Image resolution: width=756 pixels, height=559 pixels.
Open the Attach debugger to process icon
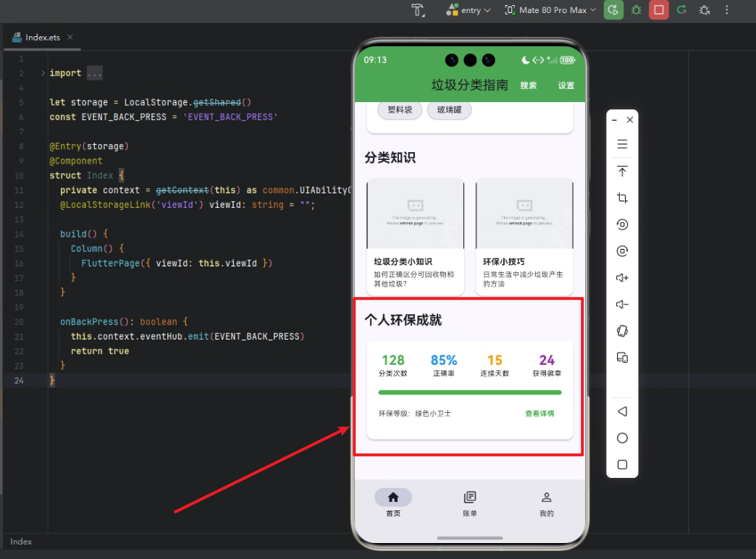[704, 10]
